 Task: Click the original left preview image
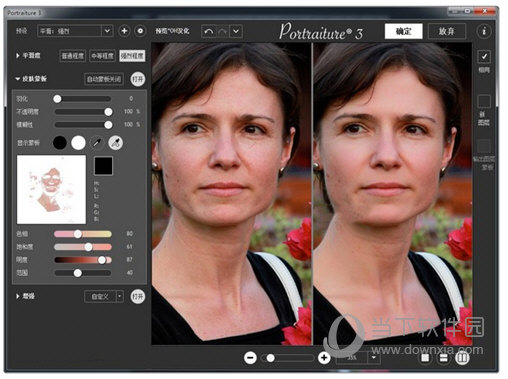pyautogui.click(x=232, y=194)
